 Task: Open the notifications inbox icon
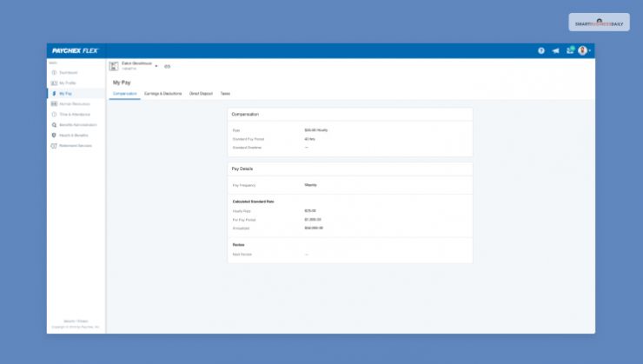click(570, 50)
